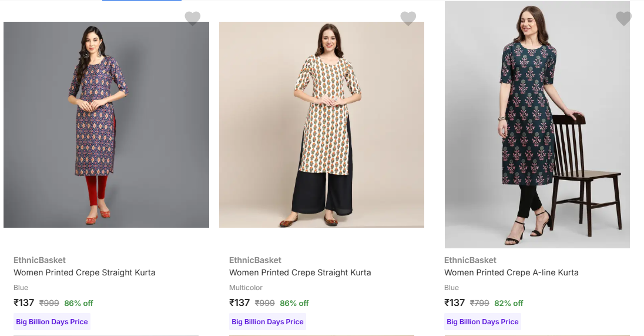Open EthnicBasket brand above the A-line kurta title
The width and height of the screenshot is (644, 336).
[x=470, y=260]
